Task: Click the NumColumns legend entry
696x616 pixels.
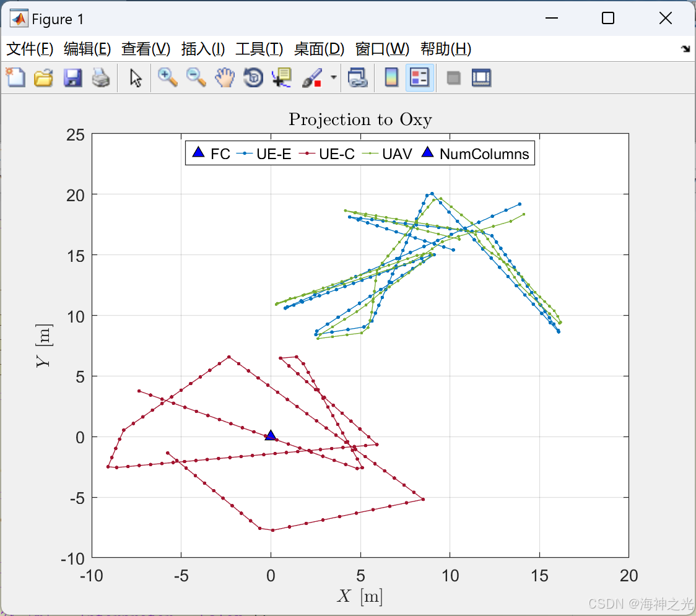Action: 475,154
